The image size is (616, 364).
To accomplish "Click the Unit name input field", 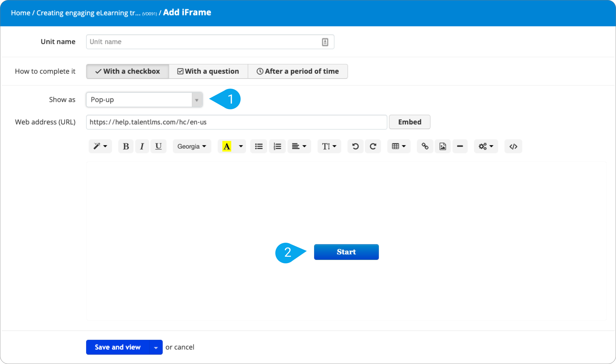I will 210,41.
